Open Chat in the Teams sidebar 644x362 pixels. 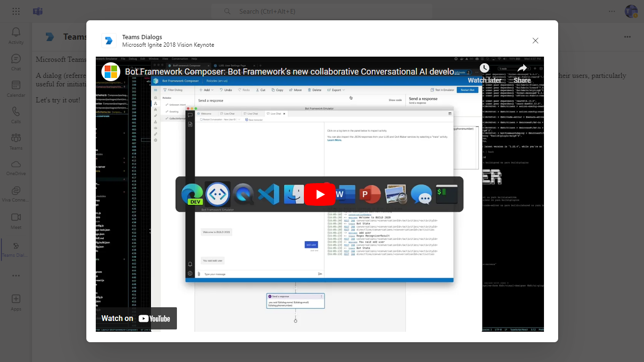pyautogui.click(x=16, y=62)
